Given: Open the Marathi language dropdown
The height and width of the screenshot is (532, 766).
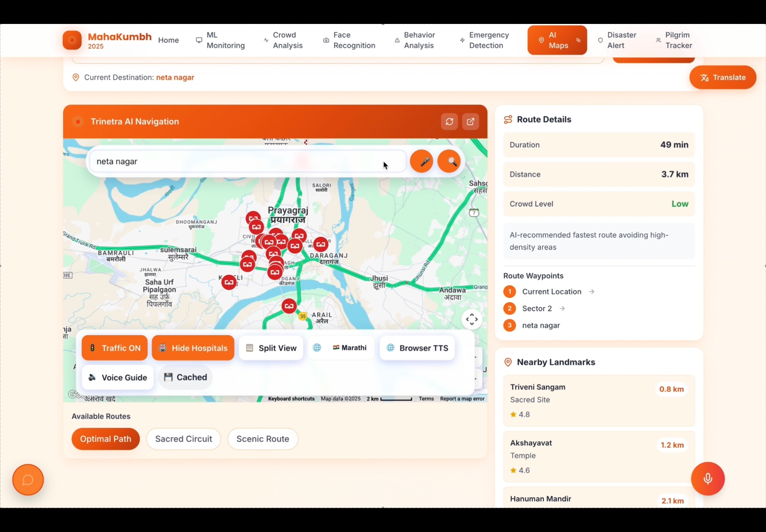Looking at the screenshot, I should tap(342, 348).
